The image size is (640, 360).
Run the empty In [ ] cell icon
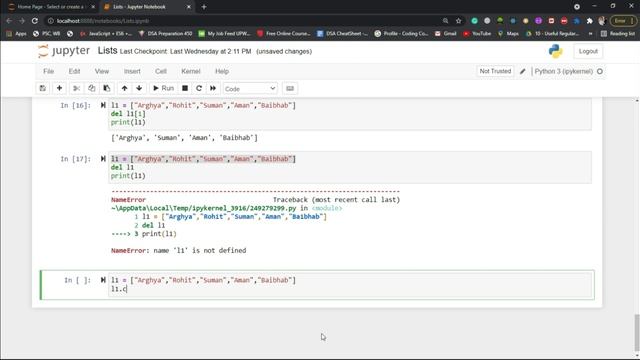tap(103, 280)
